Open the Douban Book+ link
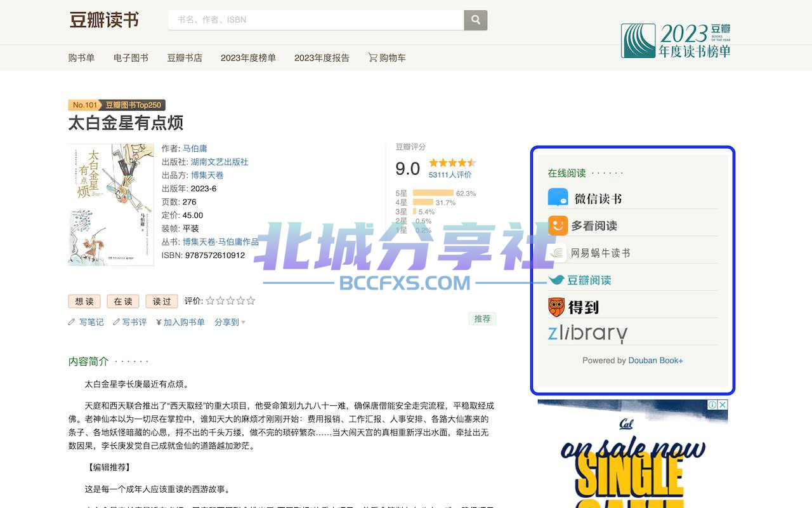812x508 pixels. [655, 361]
